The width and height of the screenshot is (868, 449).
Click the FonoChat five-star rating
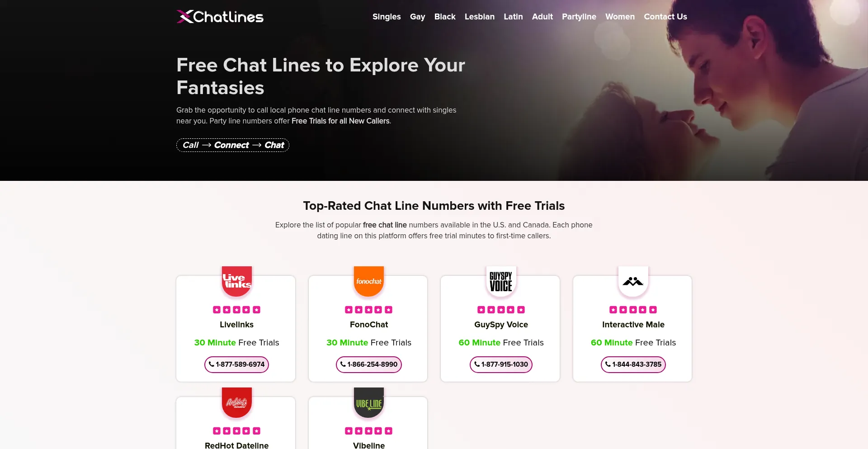[369, 310]
